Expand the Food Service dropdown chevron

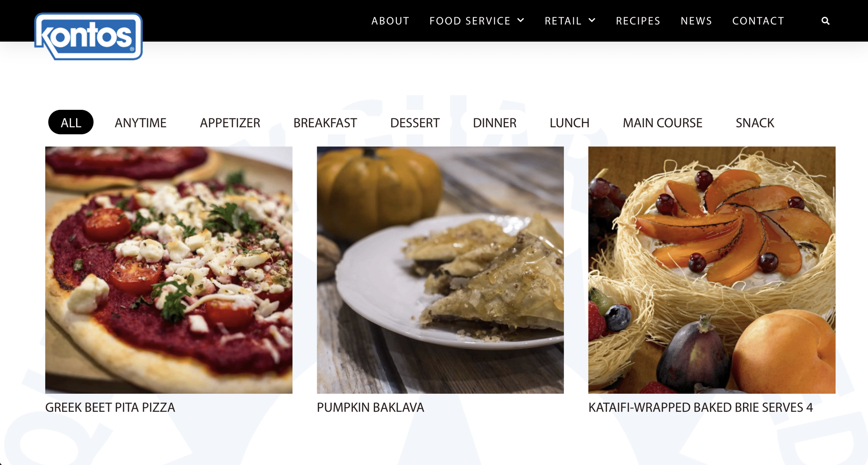521,20
